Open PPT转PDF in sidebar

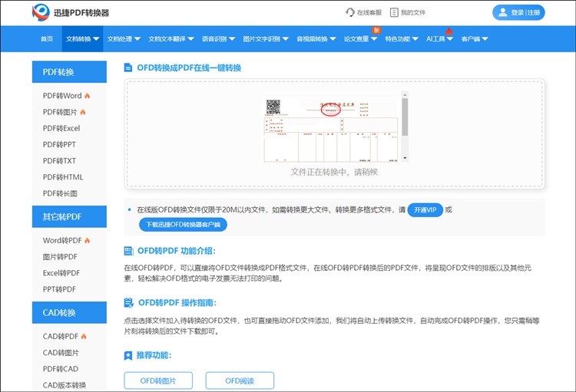pos(59,289)
